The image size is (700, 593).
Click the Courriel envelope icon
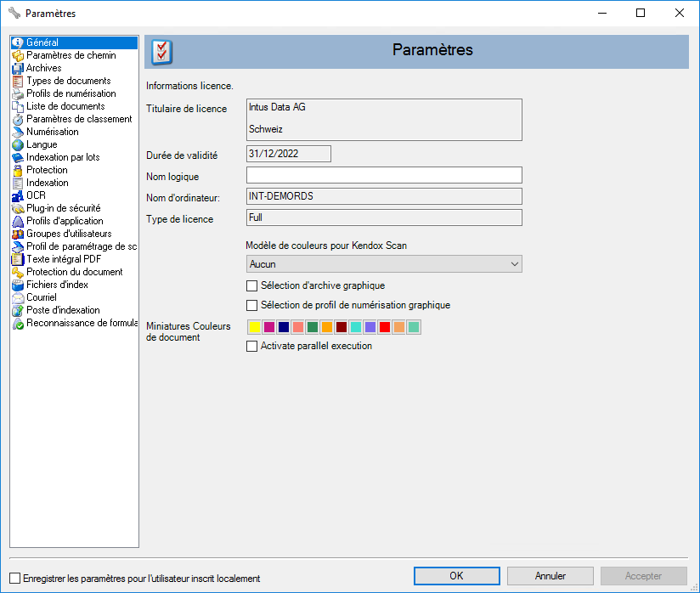pyautogui.click(x=18, y=297)
